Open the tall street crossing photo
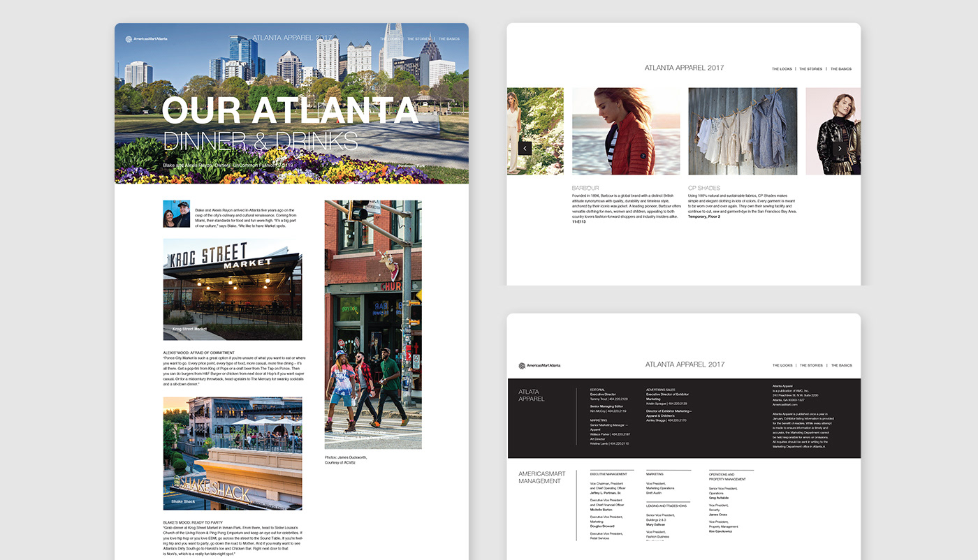The image size is (978, 560). (373, 325)
